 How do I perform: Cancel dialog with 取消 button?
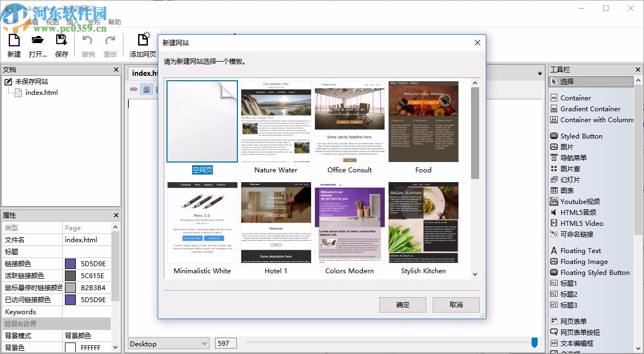(x=456, y=305)
